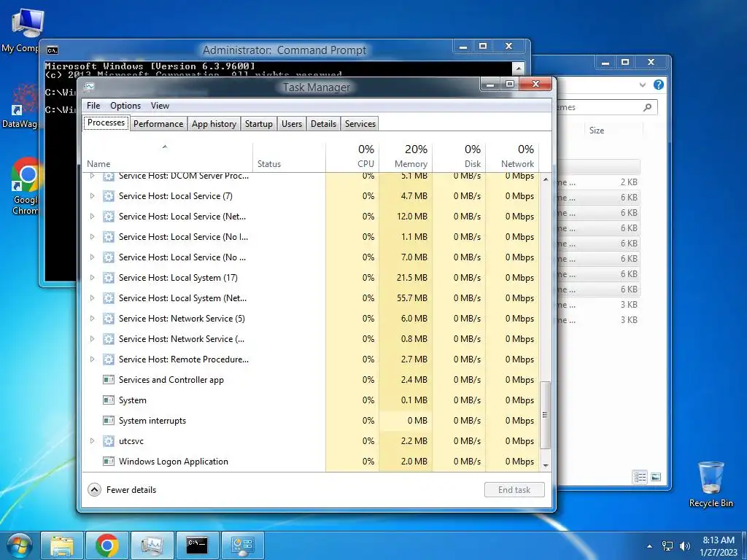Sort processes by the Network column

[513, 157]
